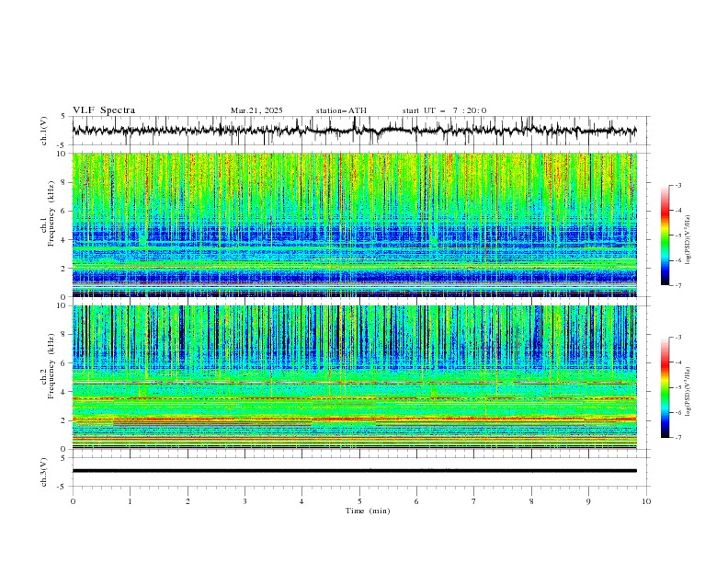Click the "10" kHz tick of ch.2 spectrogram

coord(62,305)
